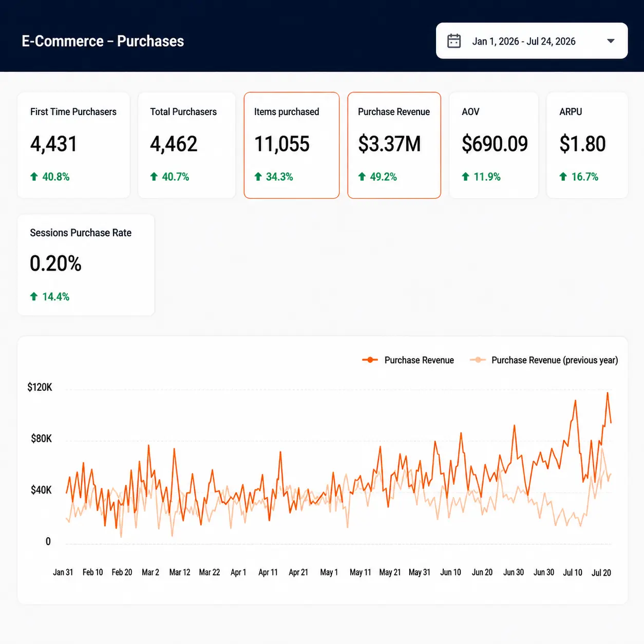This screenshot has width=644, height=644.
Task: Toggle the Purchase Revenue legend series
Action: point(408,360)
